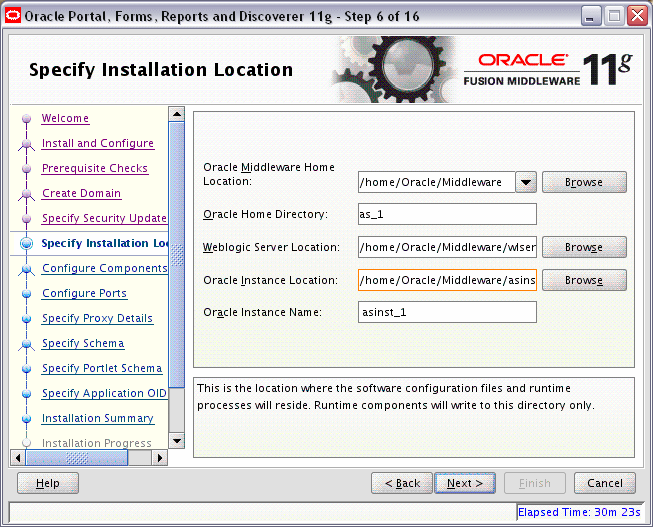
Task: Go to the Specify Portlet Schema step
Action: (102, 368)
